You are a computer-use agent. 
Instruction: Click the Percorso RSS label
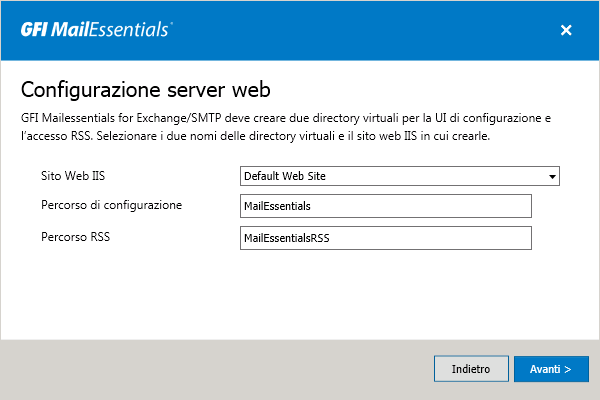75,237
